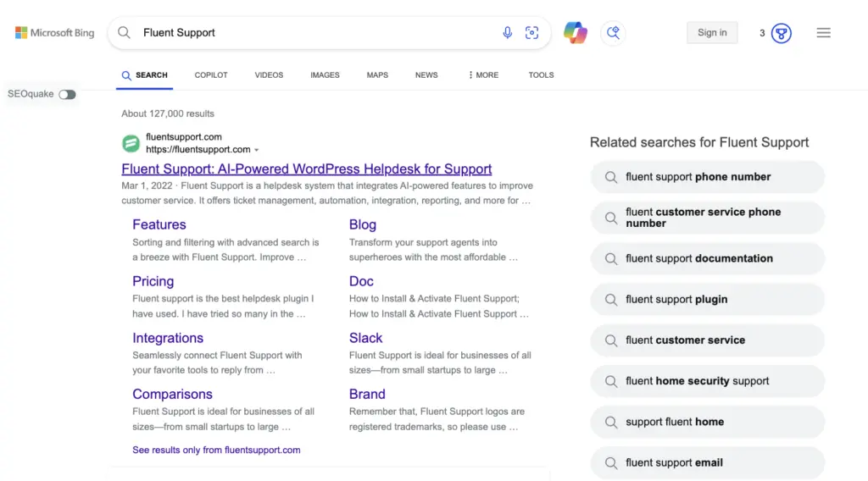Screen dimensions: 868x481
Task: Click the search magnifier icon in search box
Action: [x=124, y=33]
